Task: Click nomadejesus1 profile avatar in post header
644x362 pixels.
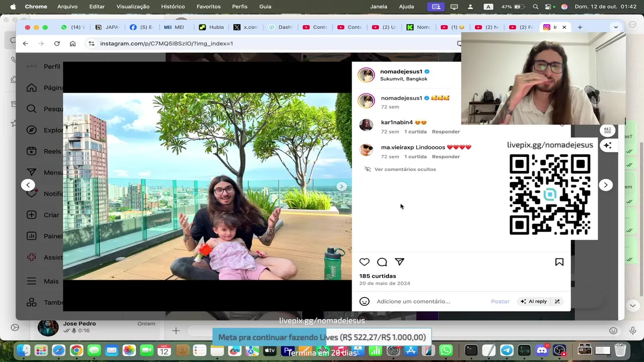Action: (x=366, y=75)
